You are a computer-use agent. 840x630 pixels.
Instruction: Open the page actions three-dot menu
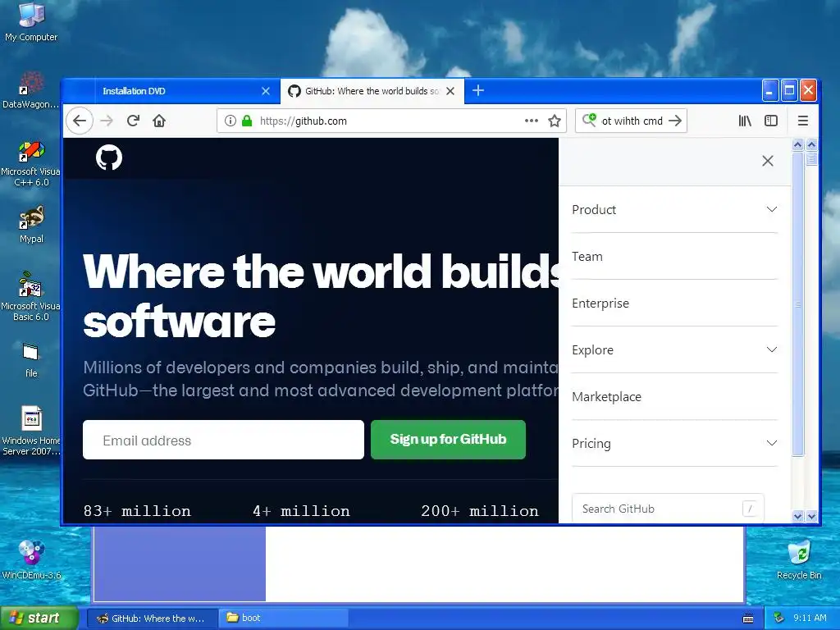click(x=532, y=121)
